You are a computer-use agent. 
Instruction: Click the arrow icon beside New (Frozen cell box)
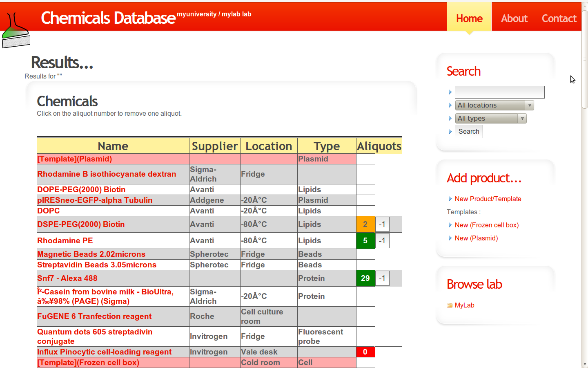tap(450, 225)
